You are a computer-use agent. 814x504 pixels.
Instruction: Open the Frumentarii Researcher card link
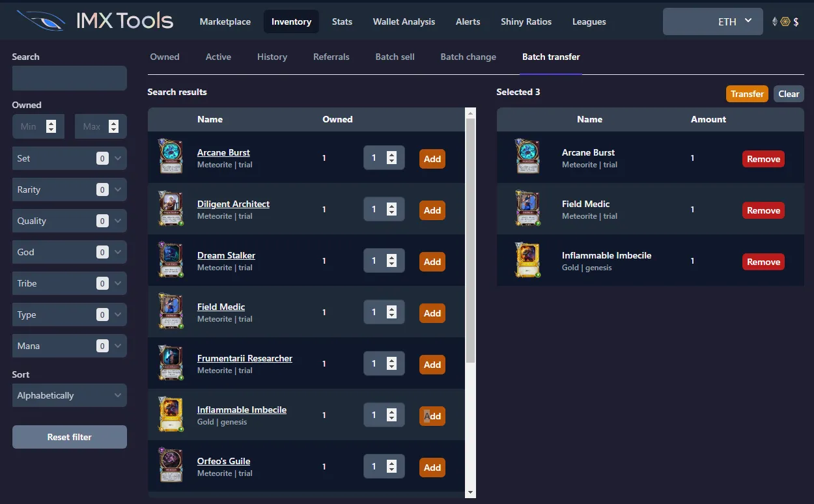tap(245, 358)
